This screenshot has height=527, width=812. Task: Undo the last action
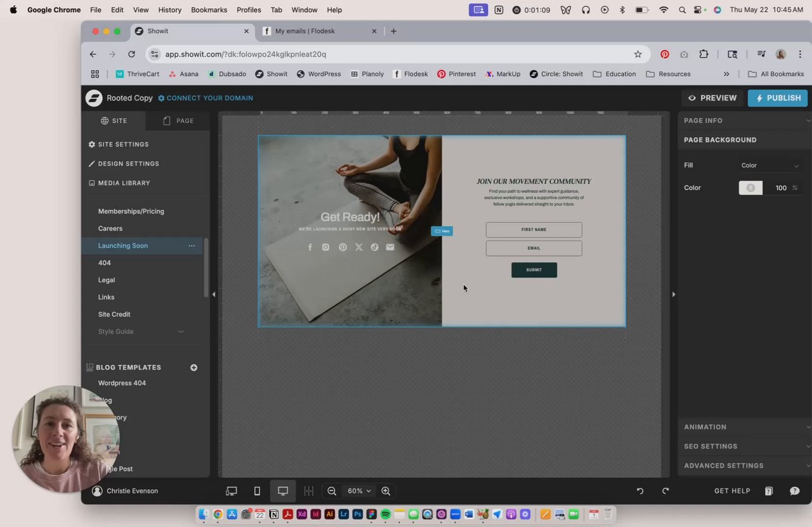(640, 491)
